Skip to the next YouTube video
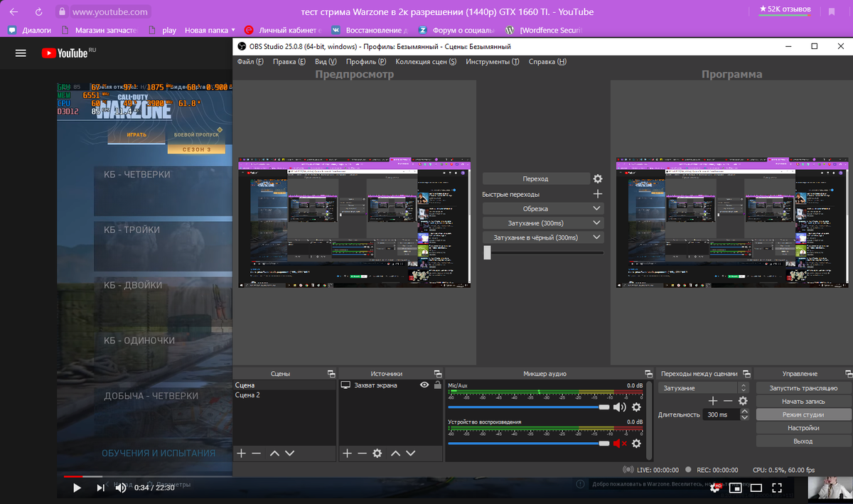 pos(100,488)
